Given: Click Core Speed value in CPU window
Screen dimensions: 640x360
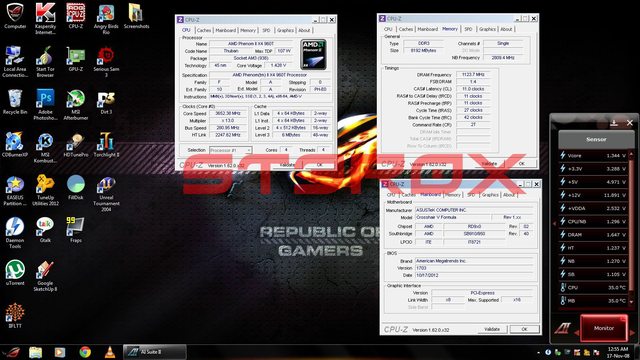Looking at the screenshot, I should pyautogui.click(x=228, y=113).
